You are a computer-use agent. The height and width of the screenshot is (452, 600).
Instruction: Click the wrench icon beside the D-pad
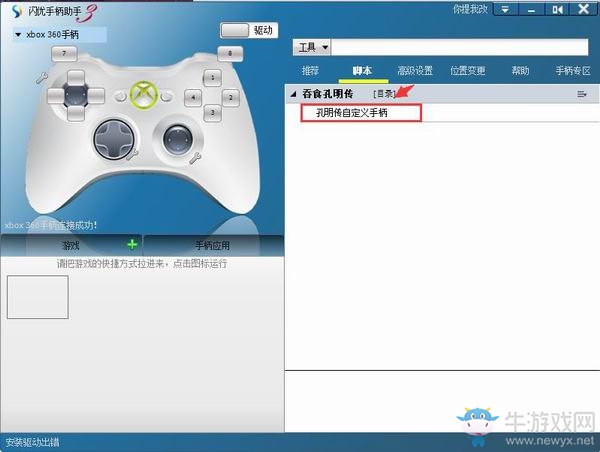tap(42, 78)
